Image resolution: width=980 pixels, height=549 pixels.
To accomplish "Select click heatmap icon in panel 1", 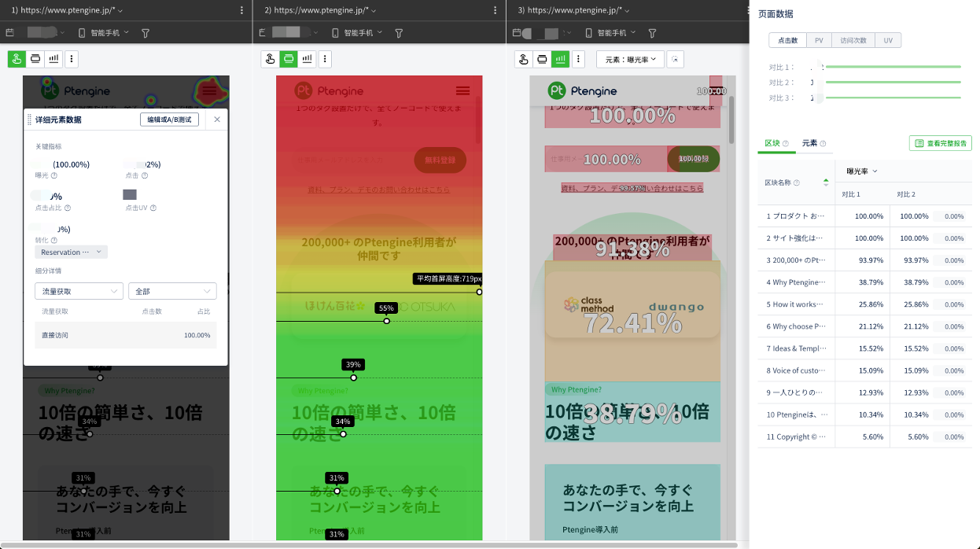I will point(17,59).
